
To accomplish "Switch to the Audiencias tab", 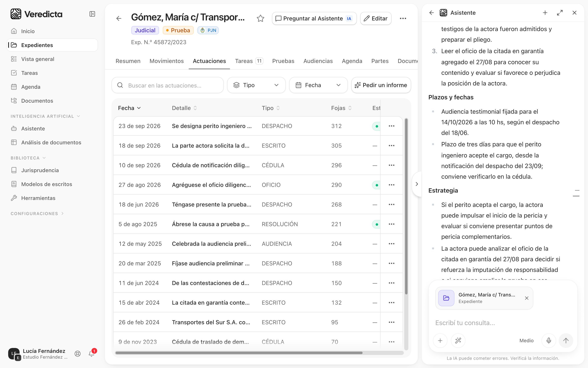I will (318, 61).
